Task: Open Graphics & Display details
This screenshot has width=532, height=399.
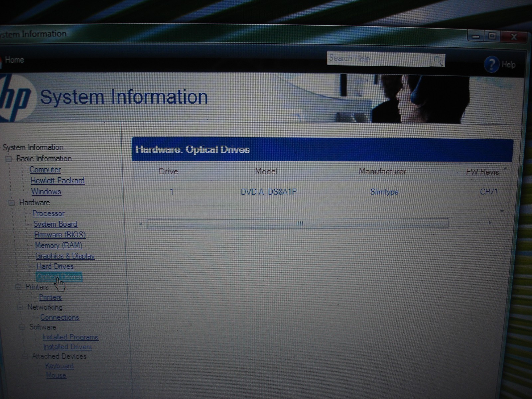Action: (65, 256)
